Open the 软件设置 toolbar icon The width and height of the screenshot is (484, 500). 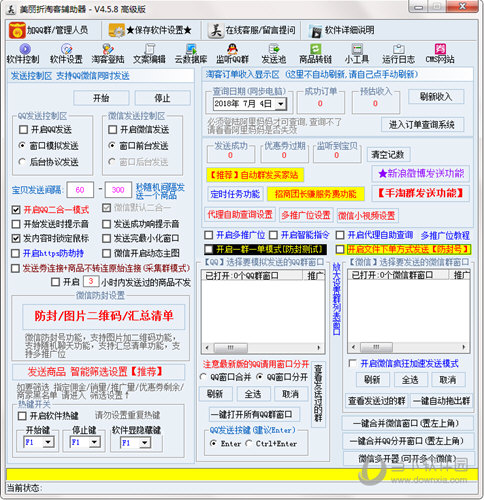[x=66, y=49]
